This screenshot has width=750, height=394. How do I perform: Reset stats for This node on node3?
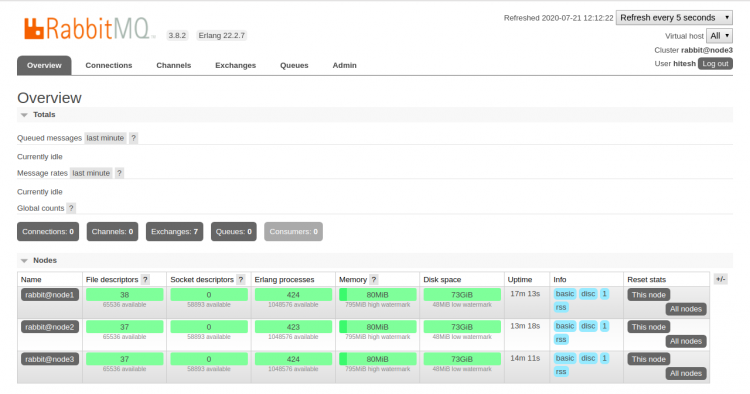pos(649,359)
